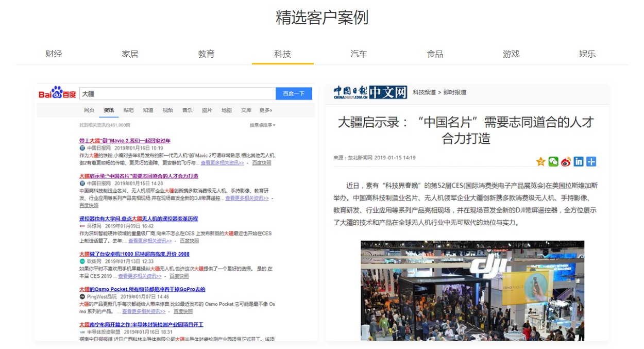Switch to the 游戏 case tab
Image resolution: width=644 pixels, height=349 pixels.
[x=511, y=54]
